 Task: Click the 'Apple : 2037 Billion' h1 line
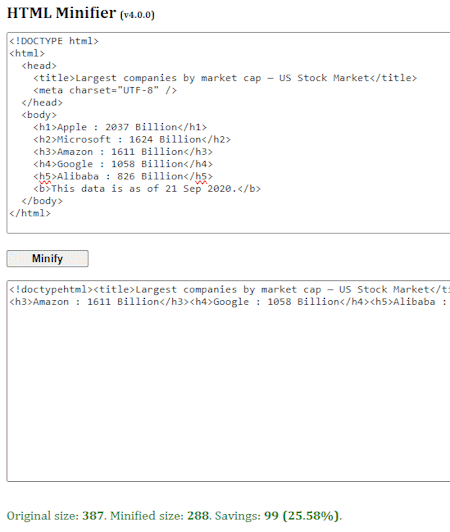120,127
